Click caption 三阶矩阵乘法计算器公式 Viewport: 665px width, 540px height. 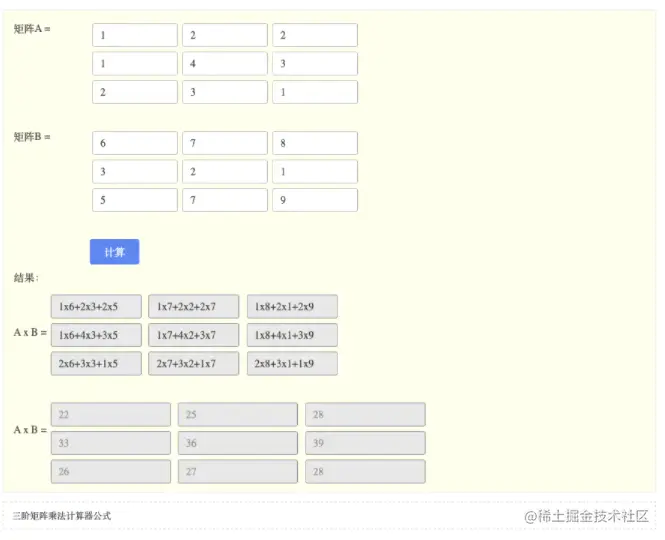(61, 516)
